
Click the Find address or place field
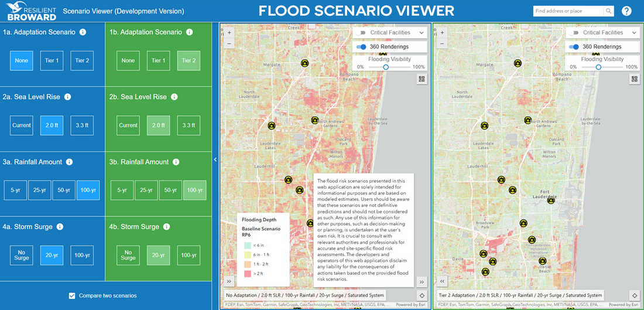tap(568, 11)
